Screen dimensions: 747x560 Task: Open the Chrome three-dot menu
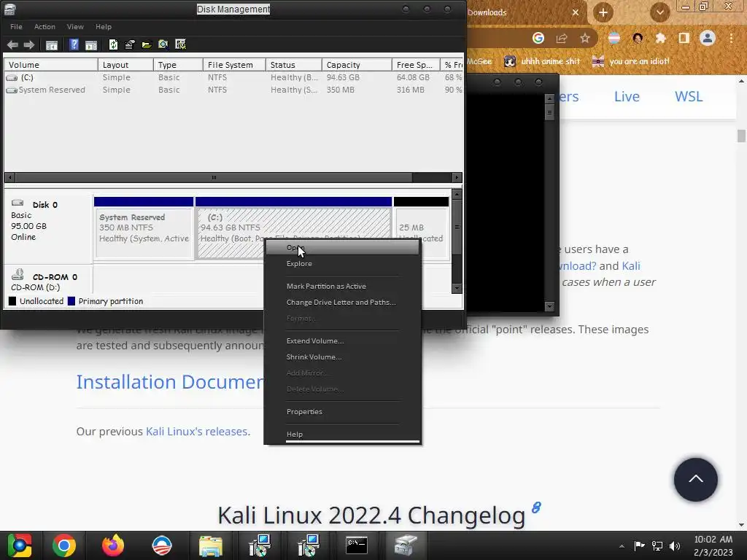[731, 38]
